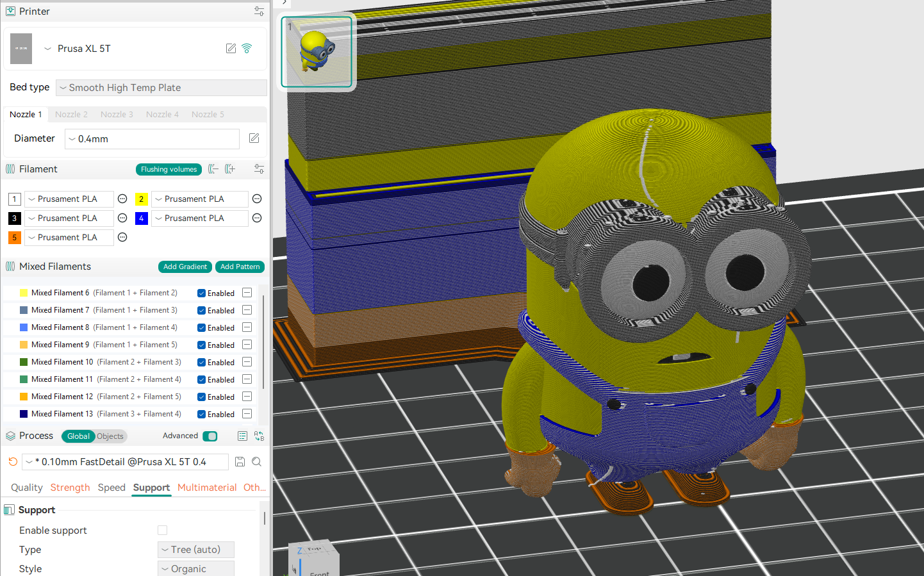Remove Mixed Filament 10 row
924x576 pixels.
(x=247, y=362)
